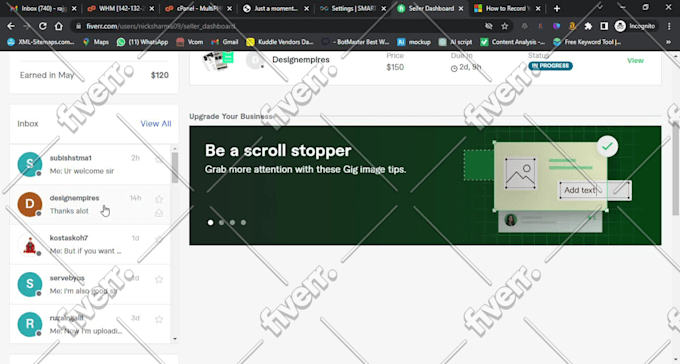Bookmark this page with the star icon
This screenshot has height=364, width=680.
click(505, 26)
